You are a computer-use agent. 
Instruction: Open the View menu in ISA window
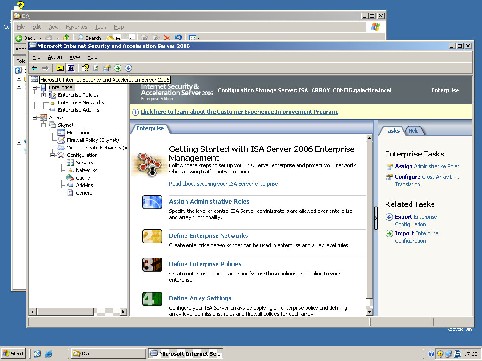(75, 58)
